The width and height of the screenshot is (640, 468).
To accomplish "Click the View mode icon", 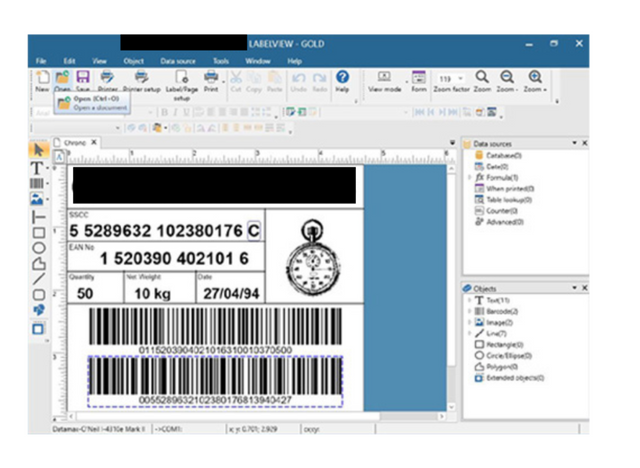I will click(x=384, y=81).
